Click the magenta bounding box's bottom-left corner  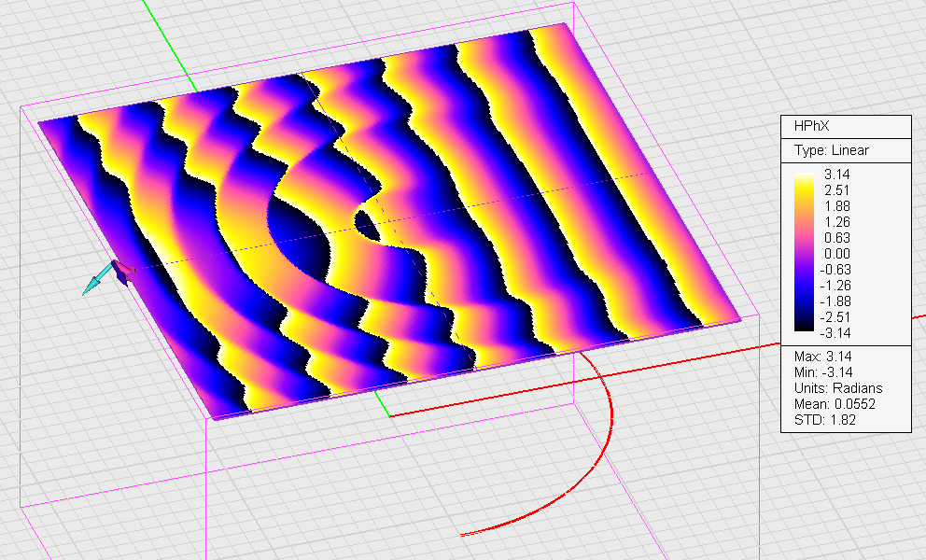click(21, 507)
